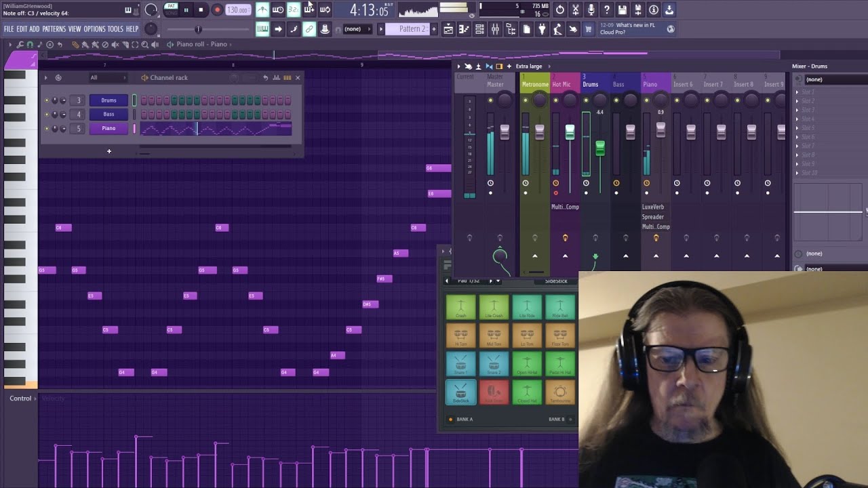The image size is (868, 488).
Task: Open the PATTERNS menu
Action: (54, 29)
